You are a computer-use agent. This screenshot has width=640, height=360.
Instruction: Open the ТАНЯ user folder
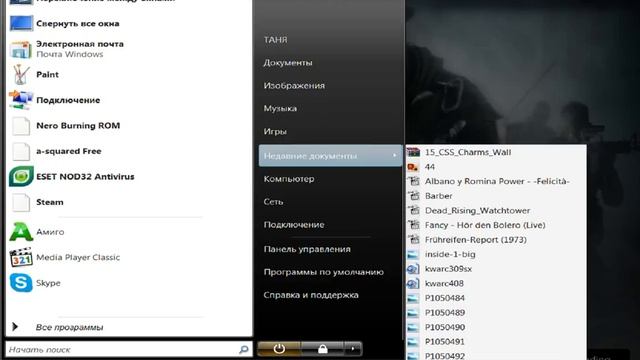276,40
